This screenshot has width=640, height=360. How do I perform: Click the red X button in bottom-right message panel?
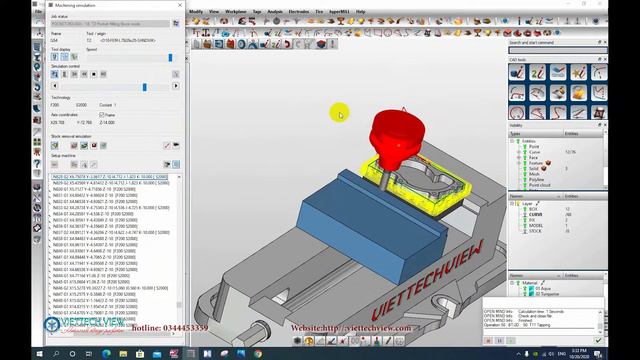coord(488,340)
